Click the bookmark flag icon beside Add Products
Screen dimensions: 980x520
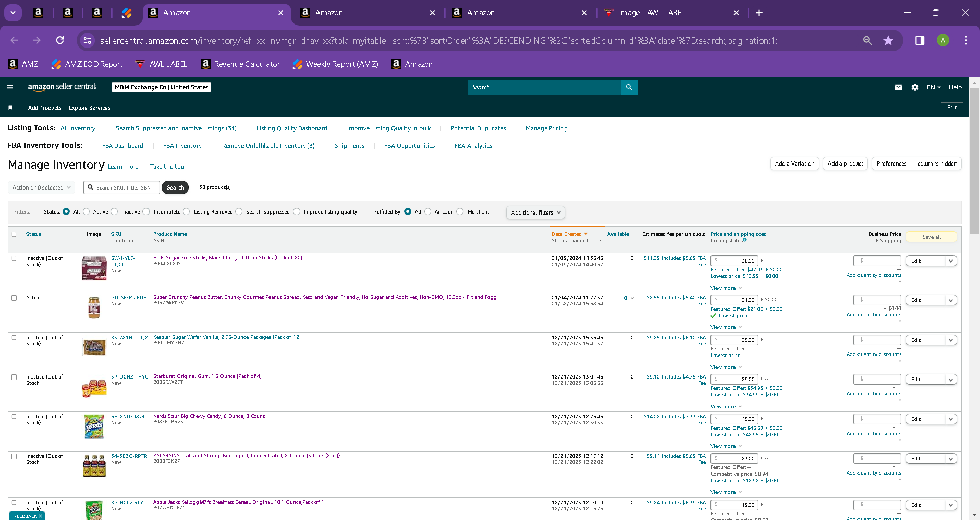[10, 108]
